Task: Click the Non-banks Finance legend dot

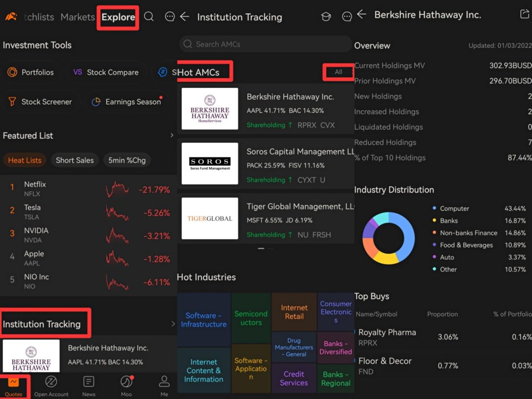Action: coord(434,232)
